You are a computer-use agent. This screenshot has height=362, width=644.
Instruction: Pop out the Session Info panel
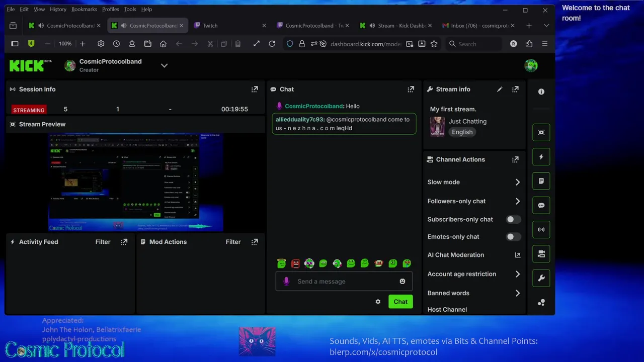255,89
